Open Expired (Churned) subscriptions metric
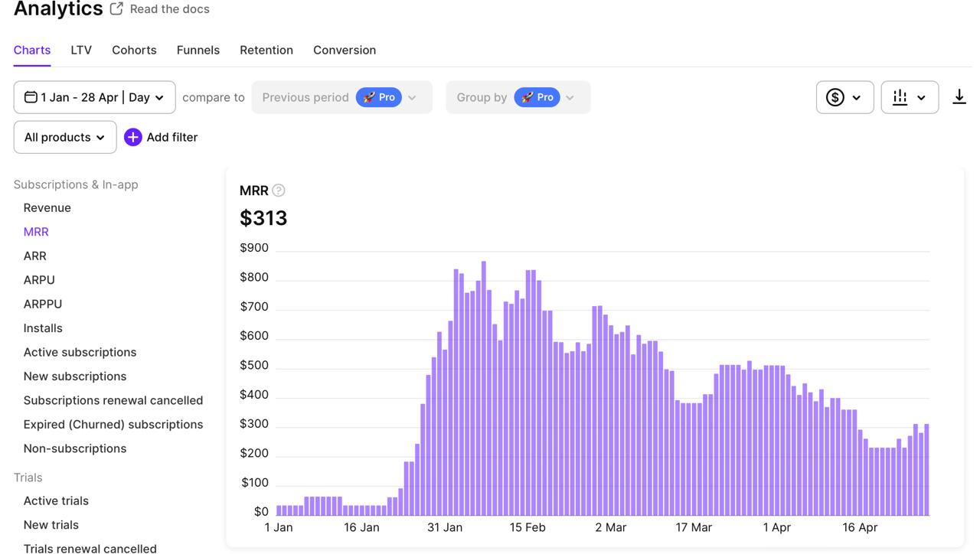 click(x=113, y=424)
